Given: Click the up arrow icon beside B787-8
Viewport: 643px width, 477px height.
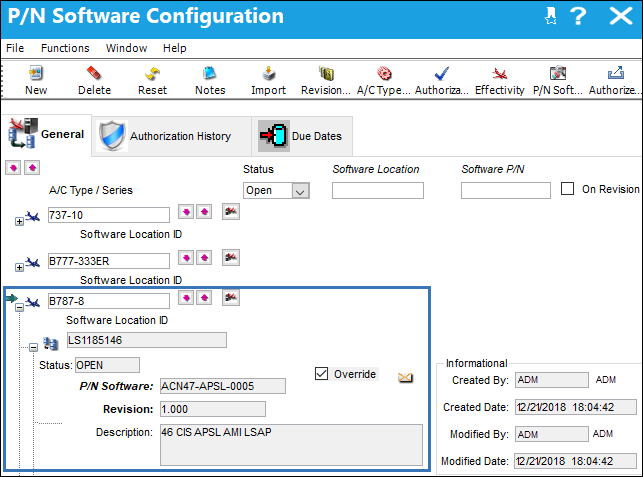Looking at the screenshot, I should click(x=204, y=297).
